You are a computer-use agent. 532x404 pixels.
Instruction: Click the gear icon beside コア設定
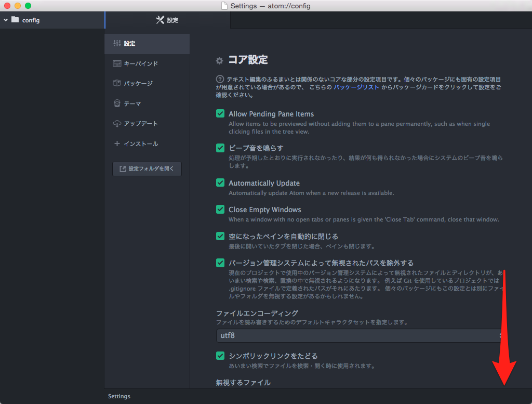[x=219, y=60]
